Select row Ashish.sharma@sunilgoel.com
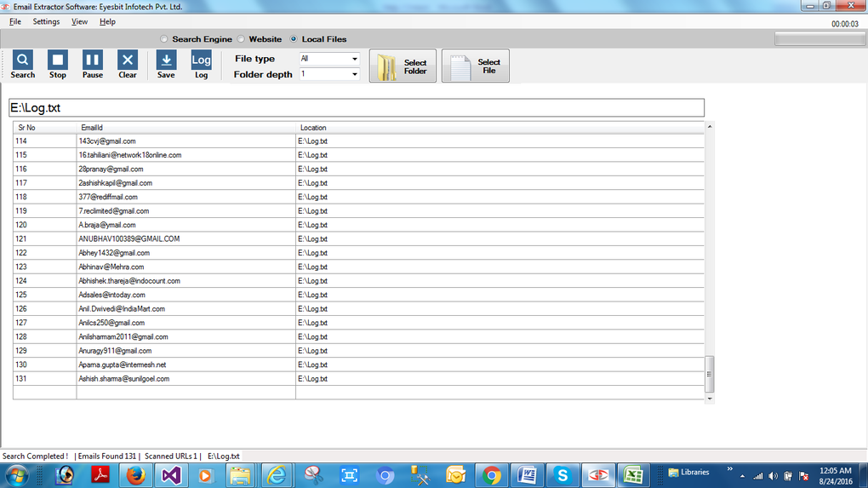This screenshot has width=868, height=488. point(359,379)
